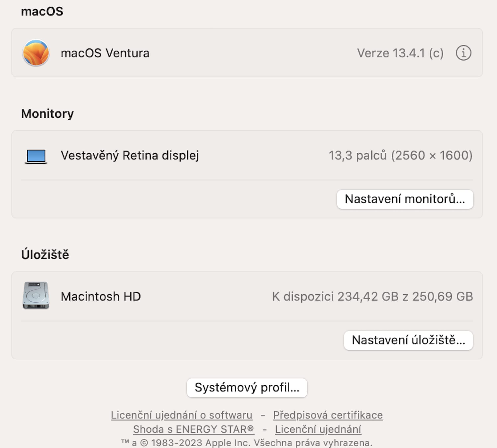Screen dimensions: 497x448
Task: Click the Verze 13.4.1 (c) text
Action: click(x=400, y=53)
